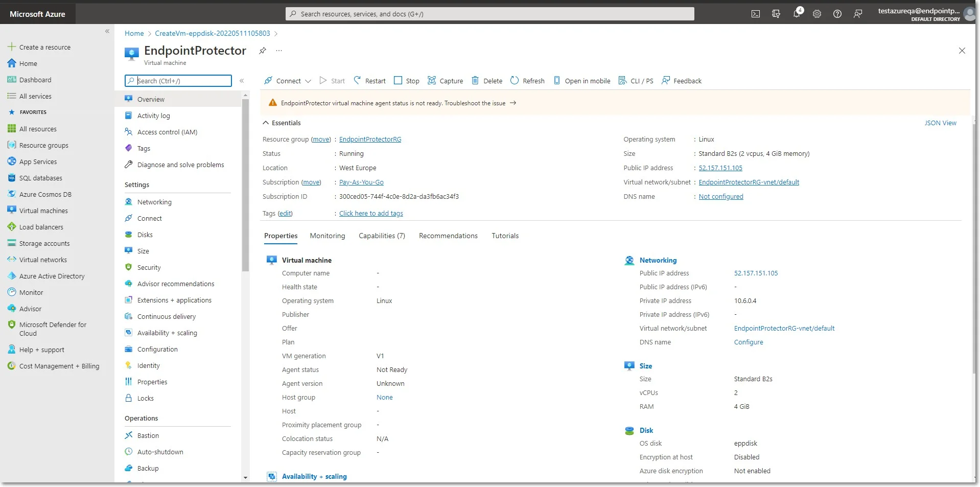The width and height of the screenshot is (980, 487).
Task: Collapse the left portal sidebar
Action: [107, 31]
